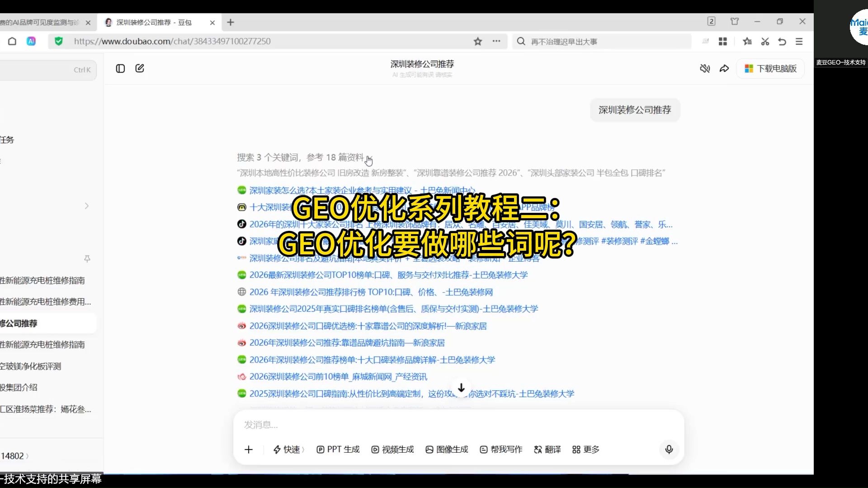Open the 2026 年深圳装修公司推荐排行榜 TOP10 link
868x488 pixels.
click(x=371, y=292)
